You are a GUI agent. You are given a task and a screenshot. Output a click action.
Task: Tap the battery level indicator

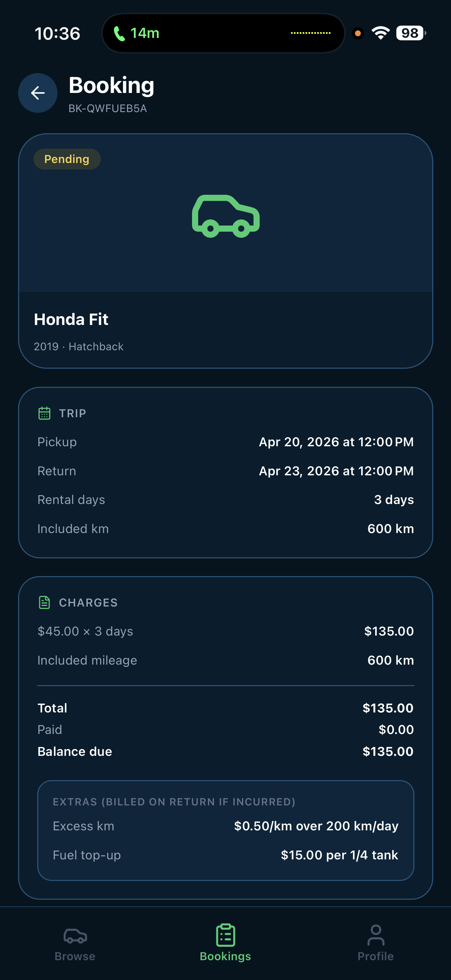tap(410, 33)
